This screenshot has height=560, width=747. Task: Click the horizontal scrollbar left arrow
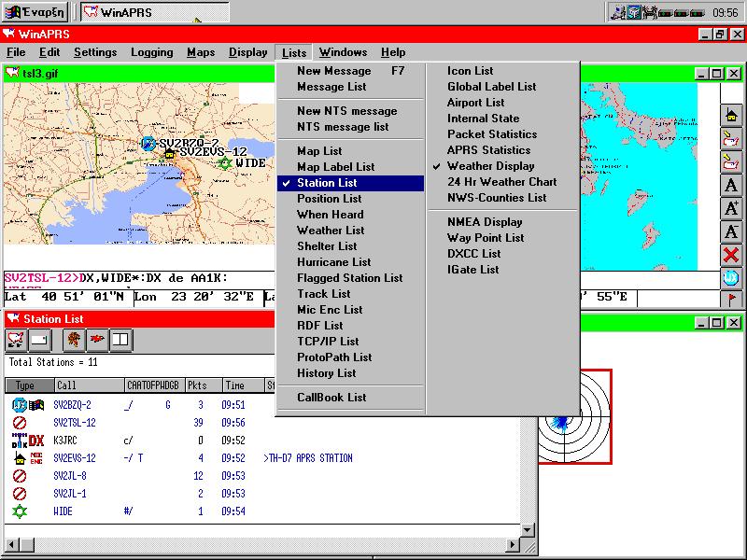pos(13,544)
